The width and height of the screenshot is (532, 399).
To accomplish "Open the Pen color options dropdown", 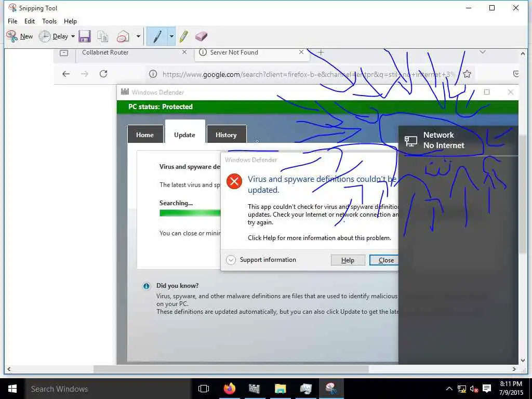I will [x=171, y=36].
